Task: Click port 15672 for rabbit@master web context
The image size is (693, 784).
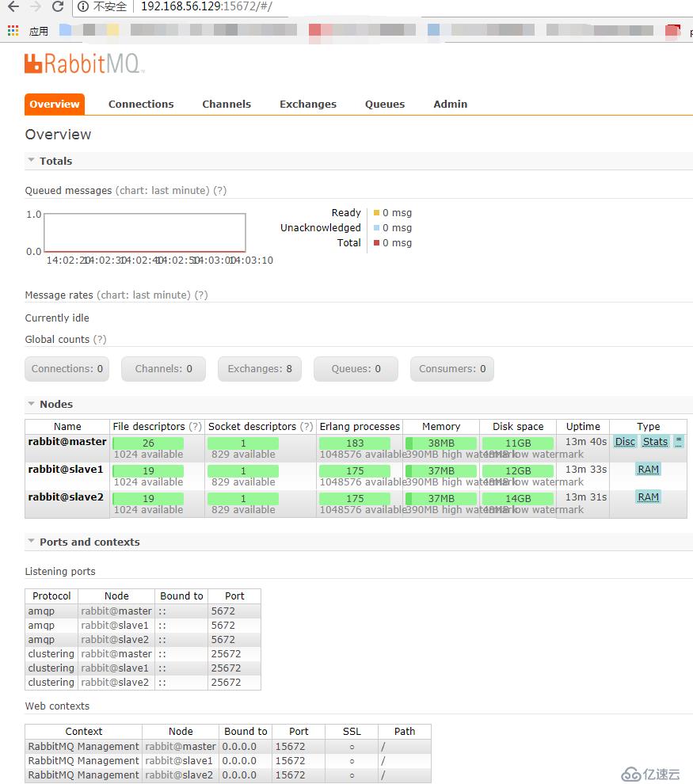Action: click(x=290, y=747)
